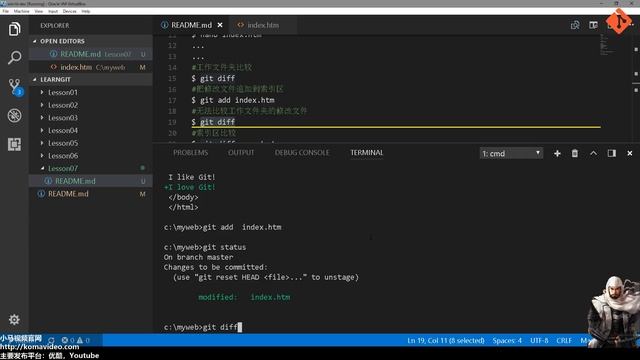Switch to the OUTPUT panel tab

[241, 153]
